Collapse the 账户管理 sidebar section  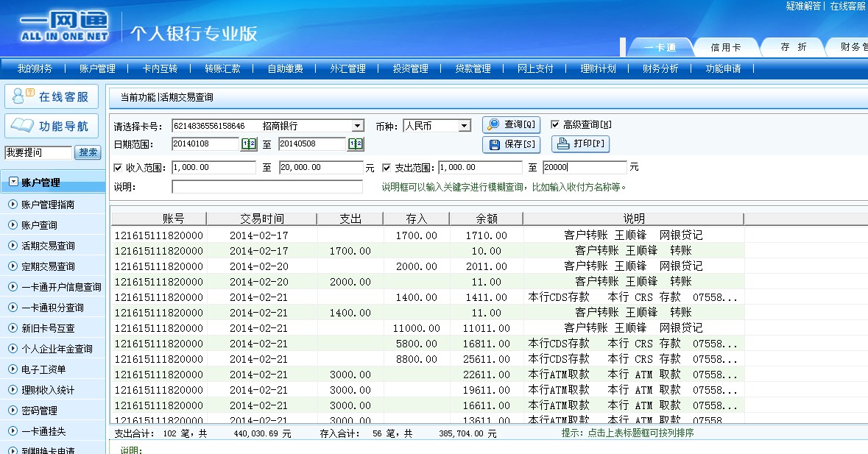[13, 182]
